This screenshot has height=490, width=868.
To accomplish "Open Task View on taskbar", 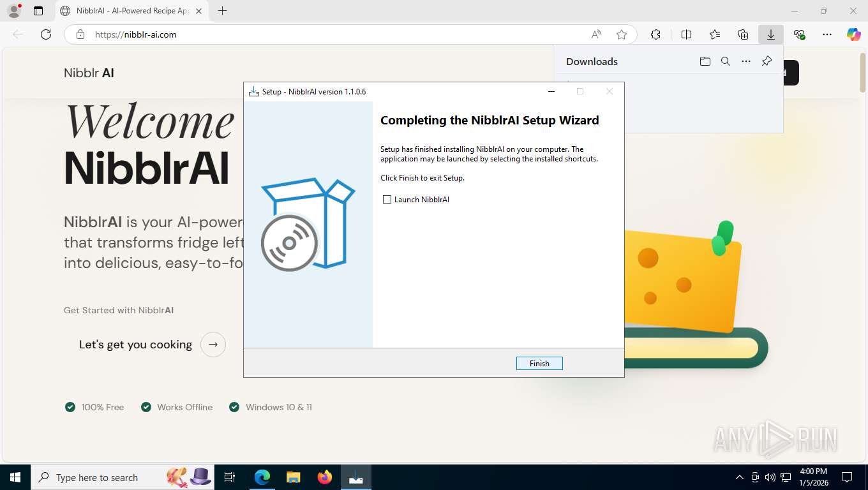I will (230, 477).
